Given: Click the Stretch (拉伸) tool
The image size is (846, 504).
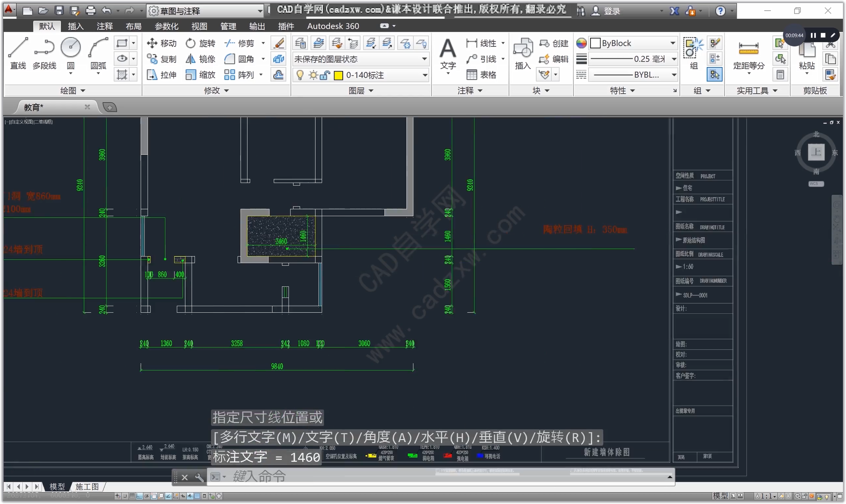Looking at the screenshot, I should (162, 75).
